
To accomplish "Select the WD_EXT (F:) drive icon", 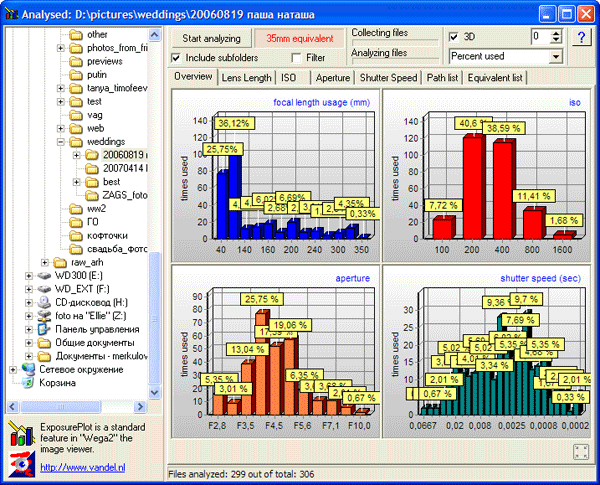I will (44, 289).
